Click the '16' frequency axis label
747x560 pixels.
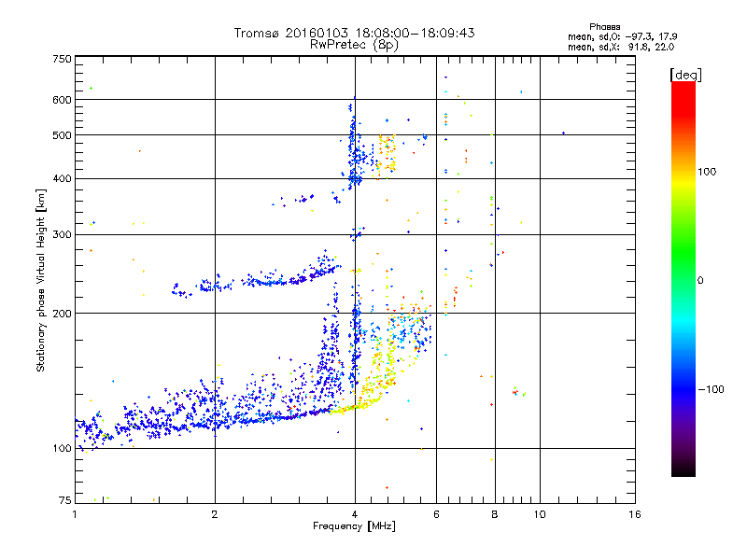pyautogui.click(x=635, y=514)
